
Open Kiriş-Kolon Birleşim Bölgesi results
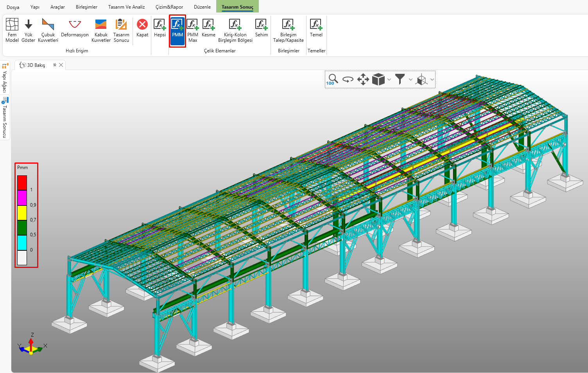(235, 30)
